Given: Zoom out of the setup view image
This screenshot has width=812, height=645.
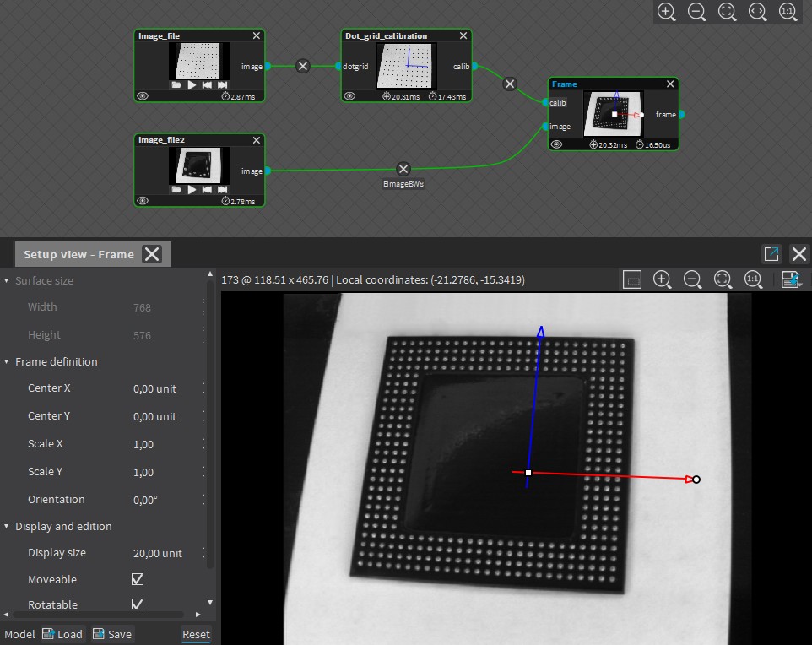Looking at the screenshot, I should point(692,279).
